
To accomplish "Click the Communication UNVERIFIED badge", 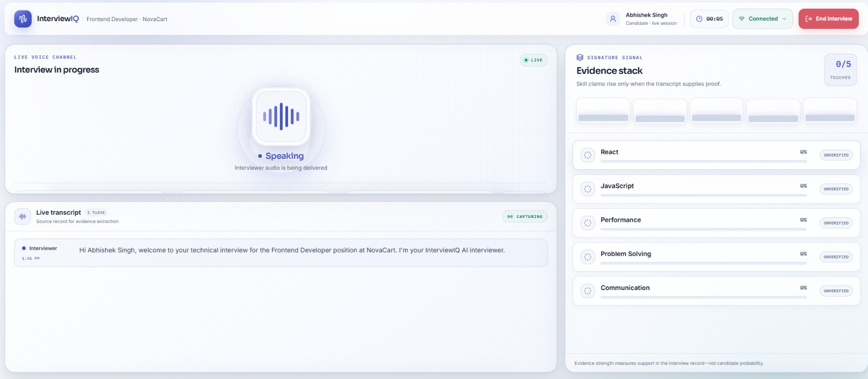I will (836, 291).
